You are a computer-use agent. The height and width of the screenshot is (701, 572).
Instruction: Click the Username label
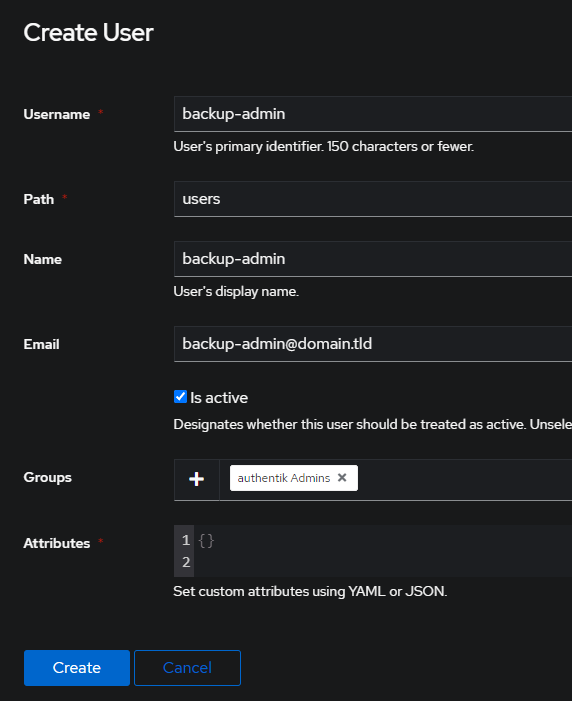pos(57,114)
